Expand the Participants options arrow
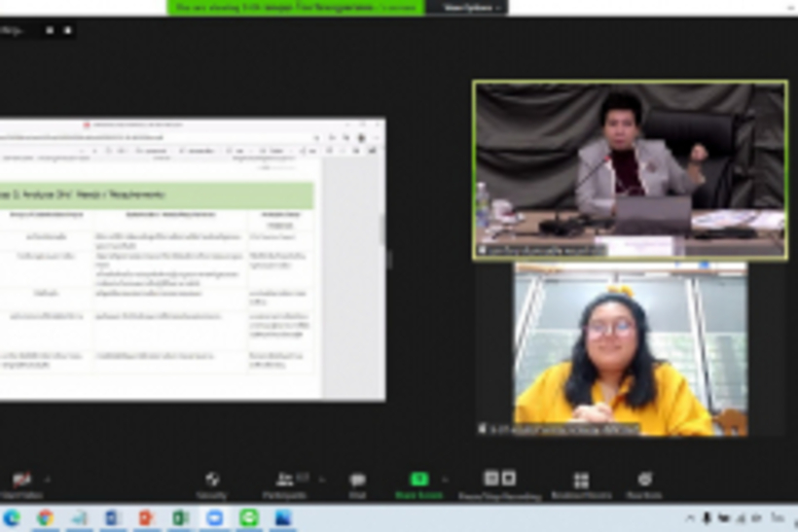 click(x=322, y=479)
